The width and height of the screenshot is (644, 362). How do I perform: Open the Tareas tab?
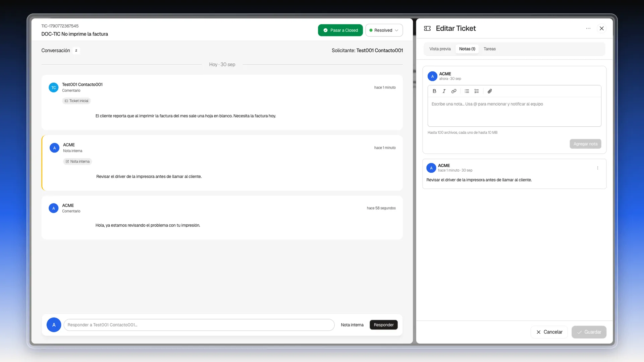[x=490, y=49]
